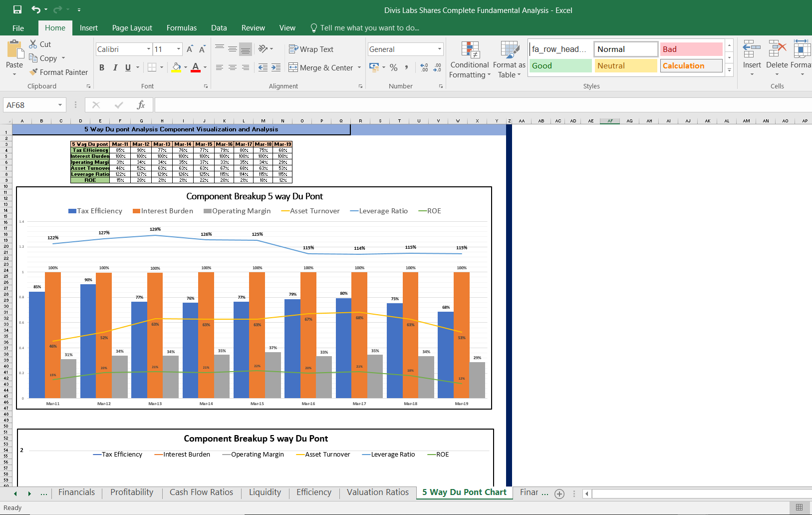The image size is (812, 515).
Task: Apply the Bad cell style
Action: [x=691, y=49]
